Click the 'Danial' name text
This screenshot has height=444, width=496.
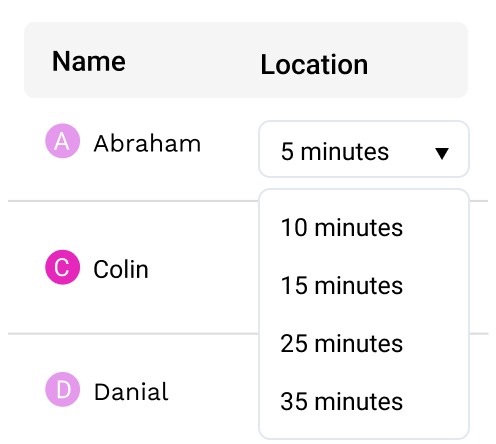(131, 392)
